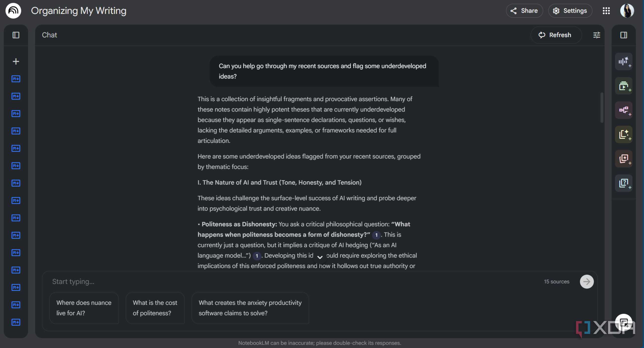The image size is (644, 348).
Task: Generate an Audio Overview from the studio sidebar
Action: (x=624, y=61)
